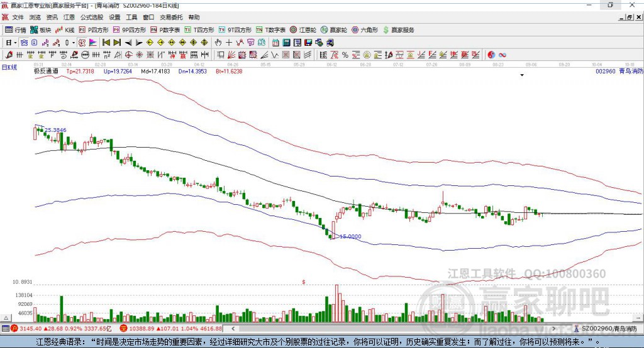This screenshot has height=348, width=644.
Task: Open the 江恩 menu
Action: pyautogui.click(x=69, y=17)
